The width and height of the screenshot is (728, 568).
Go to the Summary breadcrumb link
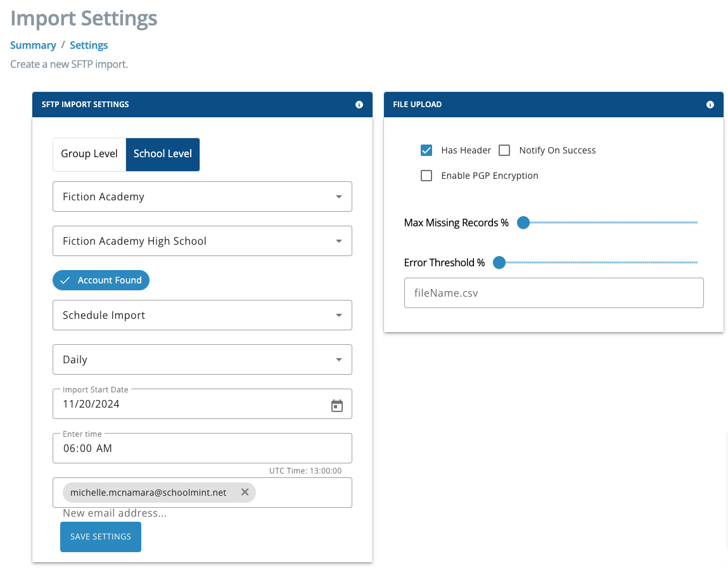[x=33, y=45]
